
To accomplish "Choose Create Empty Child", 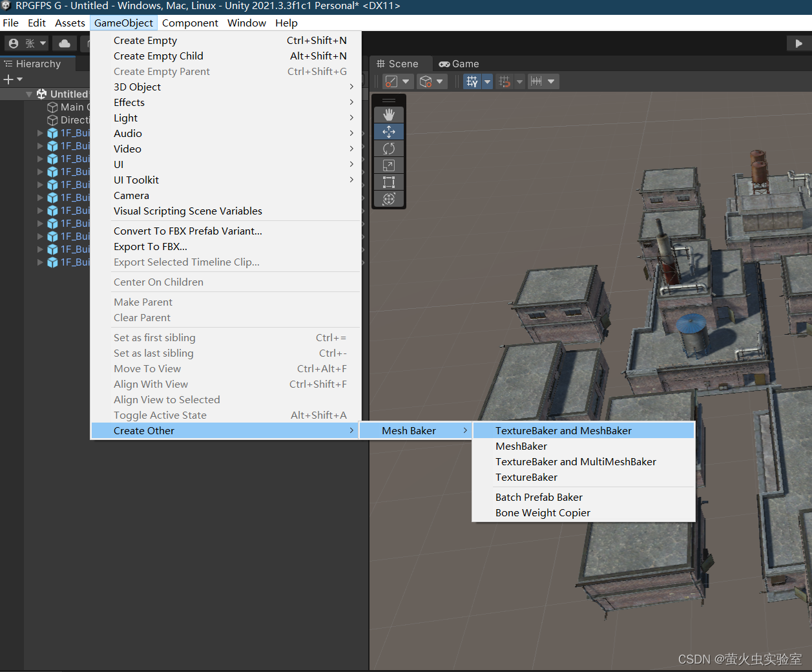I will (225, 56).
